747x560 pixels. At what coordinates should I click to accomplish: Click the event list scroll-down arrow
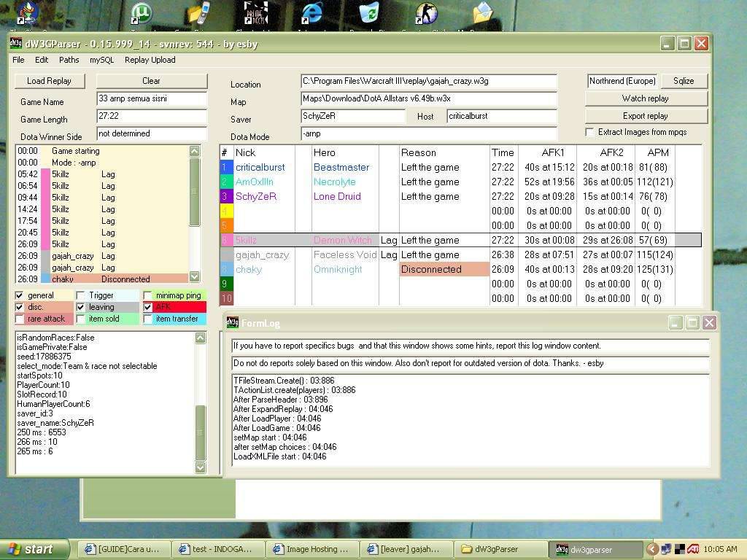point(194,276)
